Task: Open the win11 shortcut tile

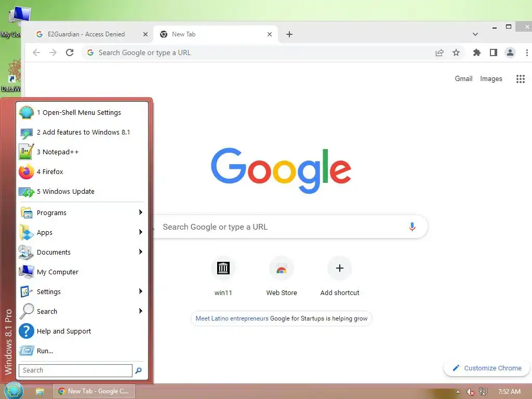Action: (223, 276)
